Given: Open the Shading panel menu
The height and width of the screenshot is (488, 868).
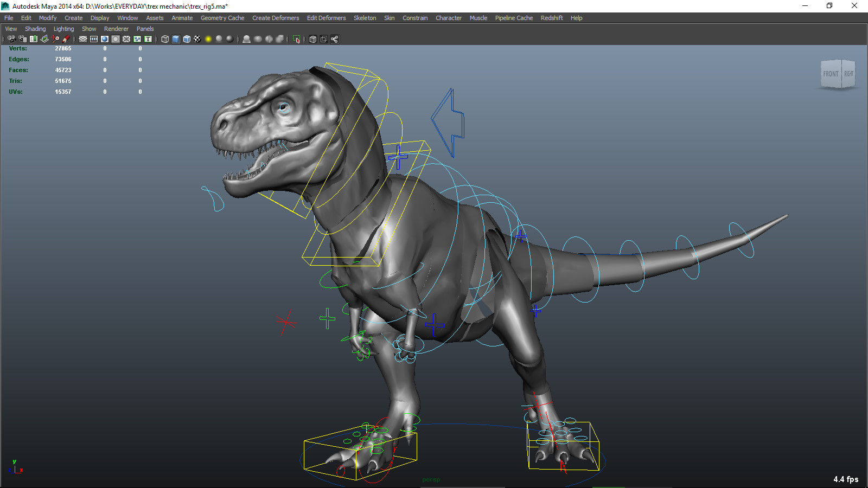Looking at the screenshot, I should [35, 28].
